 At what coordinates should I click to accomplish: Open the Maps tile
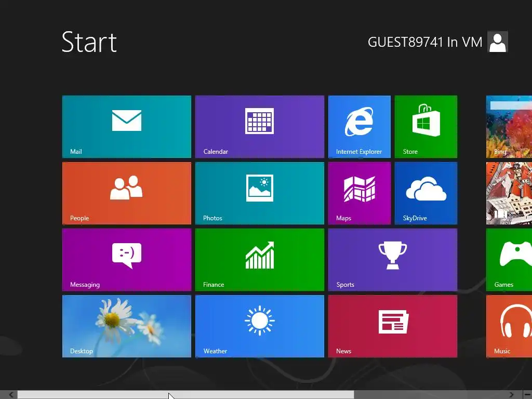360,193
